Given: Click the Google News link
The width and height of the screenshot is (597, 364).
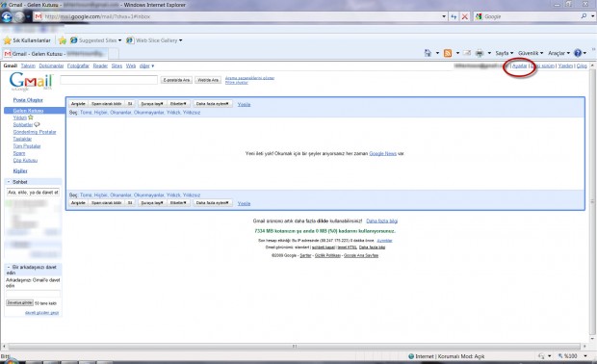Looking at the screenshot, I should tap(382, 153).
